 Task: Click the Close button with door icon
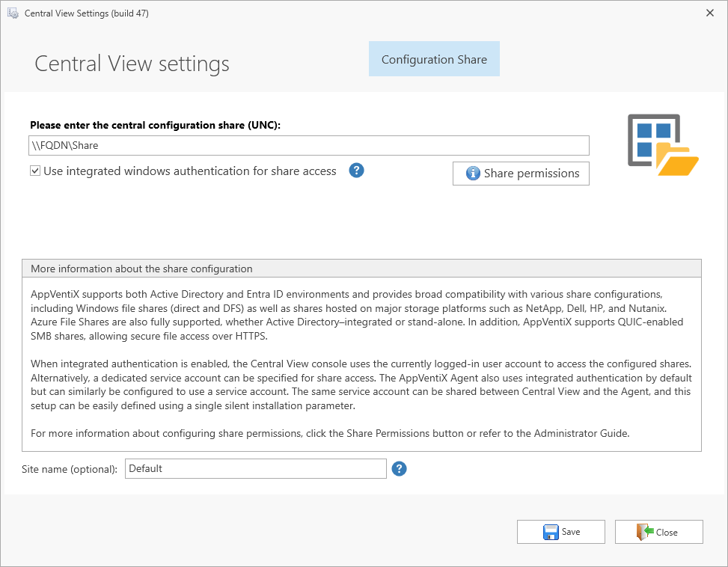(x=659, y=532)
